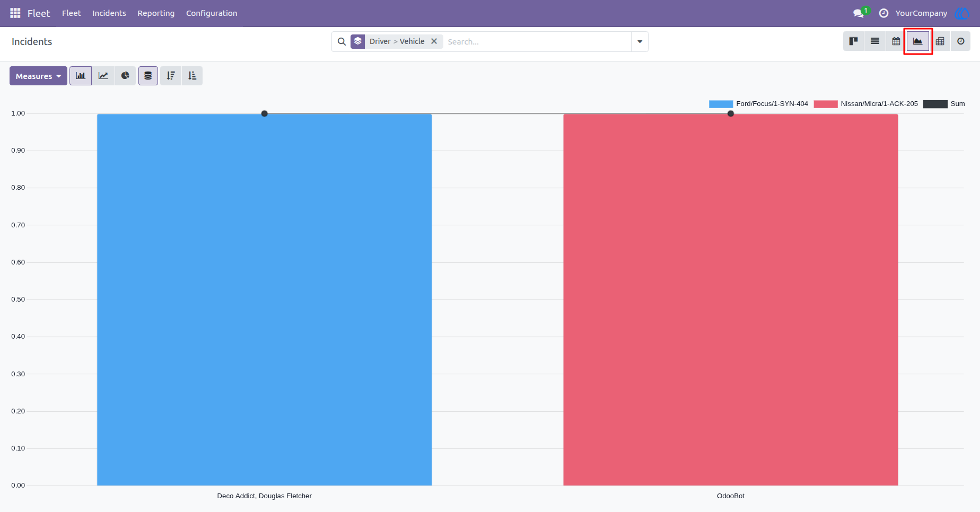Select bar chart mode
The height and width of the screenshot is (512, 980).
[81, 76]
